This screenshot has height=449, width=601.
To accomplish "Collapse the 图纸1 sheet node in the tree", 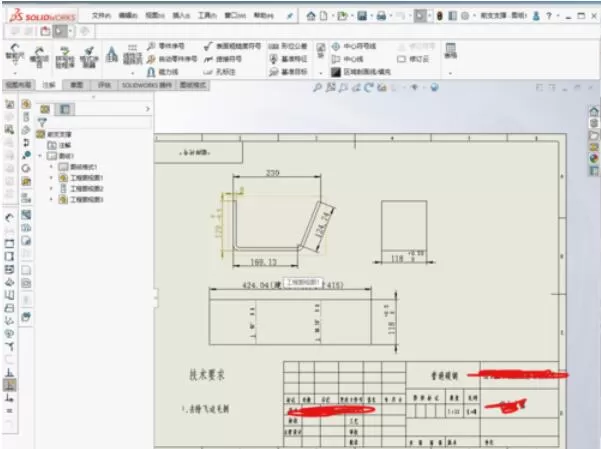I will point(40,156).
